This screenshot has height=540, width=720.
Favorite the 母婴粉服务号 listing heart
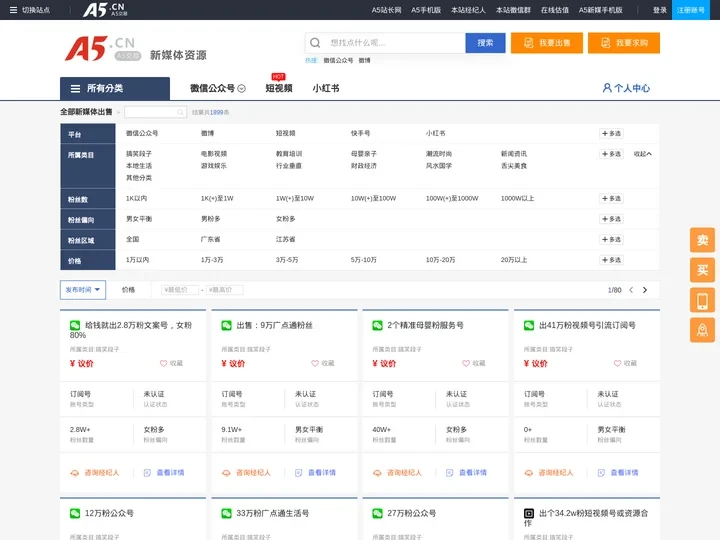point(466,363)
